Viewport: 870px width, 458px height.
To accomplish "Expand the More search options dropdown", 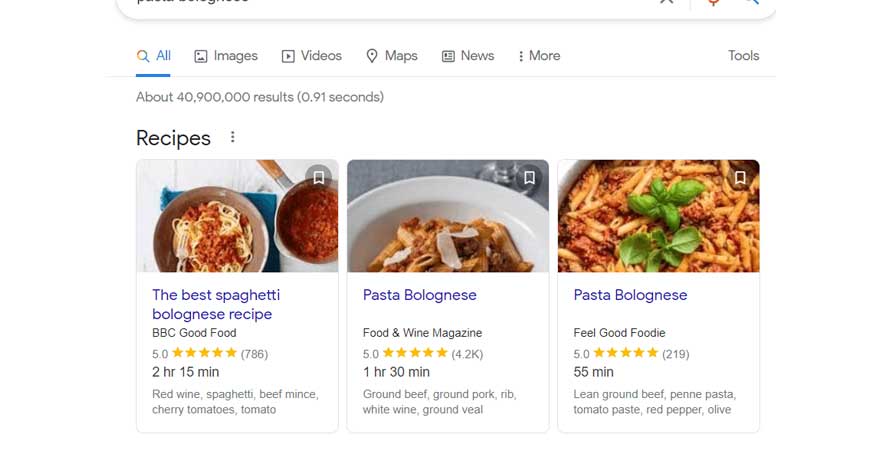I will (x=539, y=56).
